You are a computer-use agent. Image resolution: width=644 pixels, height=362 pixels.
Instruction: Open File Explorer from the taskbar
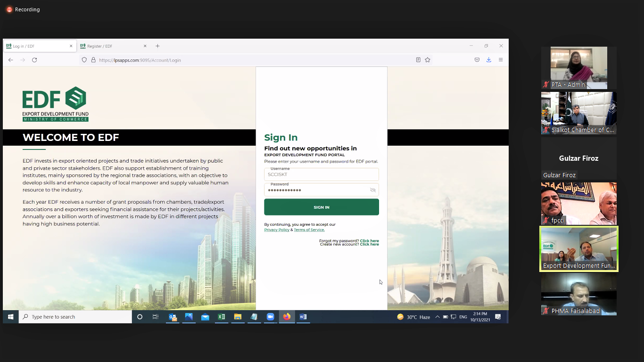tap(238, 317)
